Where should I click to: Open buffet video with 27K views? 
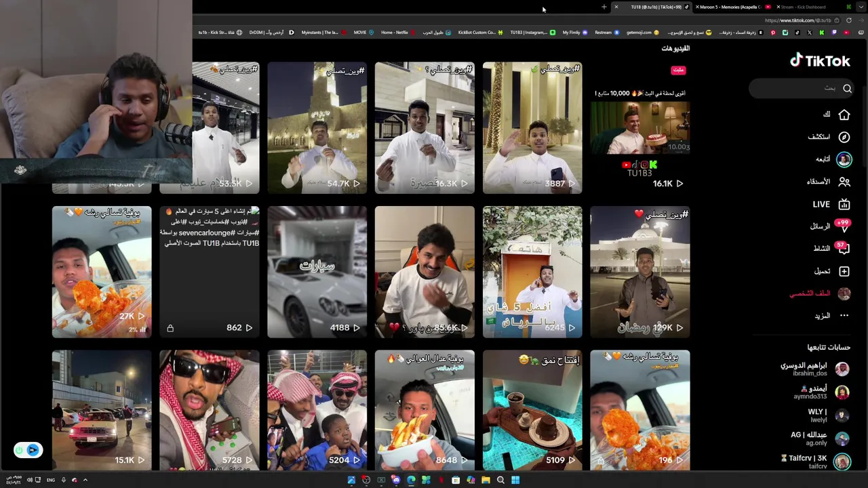click(102, 272)
